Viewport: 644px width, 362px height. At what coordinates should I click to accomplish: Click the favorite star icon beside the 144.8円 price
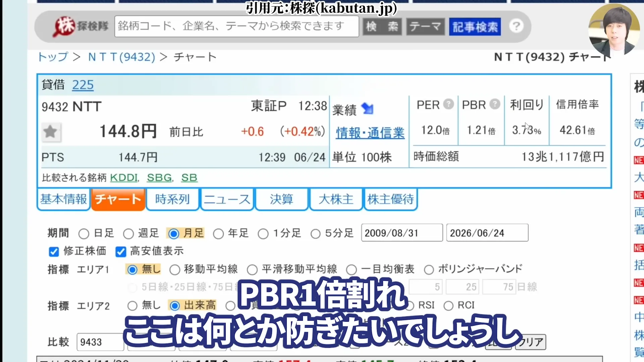click(51, 132)
